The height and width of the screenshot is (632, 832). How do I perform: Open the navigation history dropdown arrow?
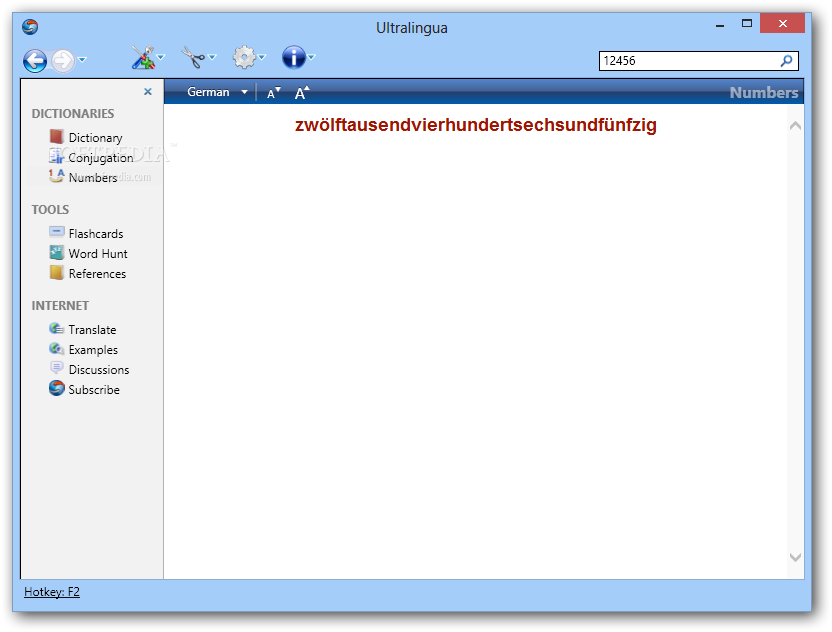pyautogui.click(x=82, y=59)
